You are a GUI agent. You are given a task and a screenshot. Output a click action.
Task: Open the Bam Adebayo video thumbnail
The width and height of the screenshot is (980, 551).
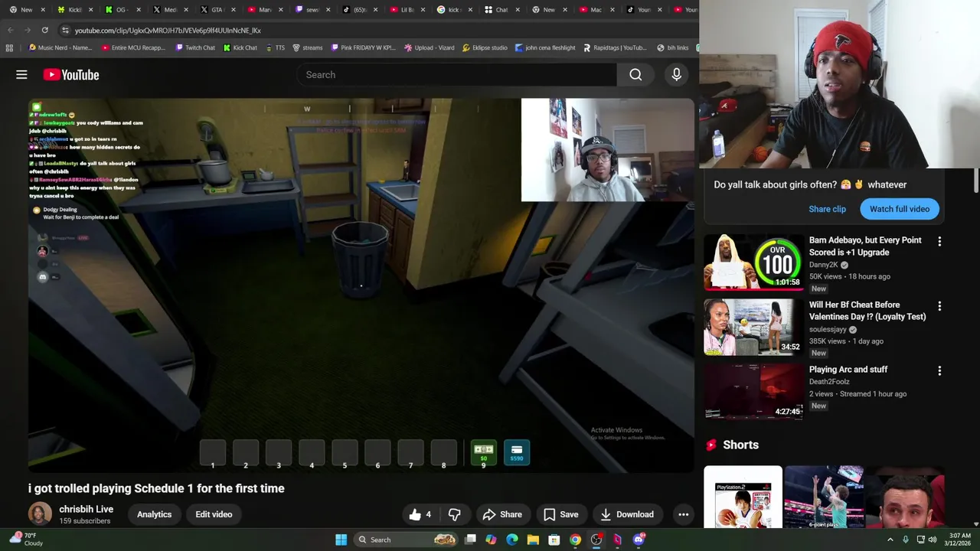[753, 262]
